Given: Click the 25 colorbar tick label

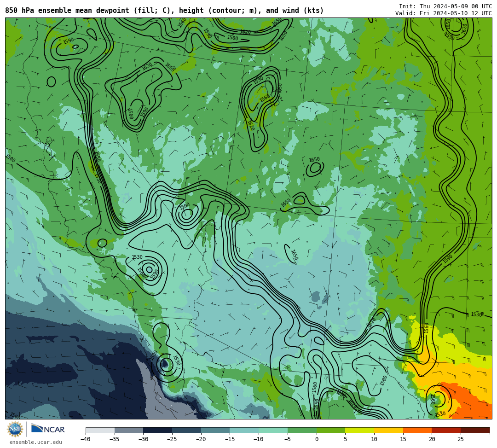Looking at the screenshot, I should [x=461, y=439].
